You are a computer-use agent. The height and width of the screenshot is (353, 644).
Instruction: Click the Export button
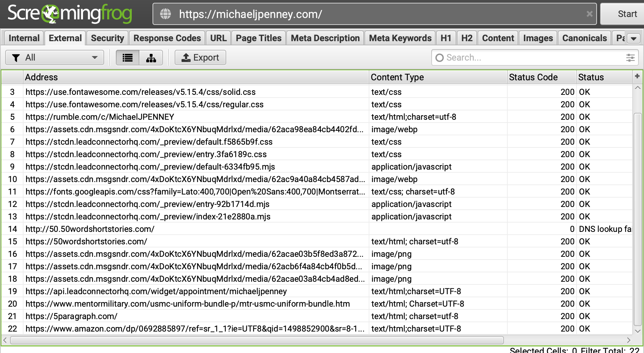tap(200, 58)
